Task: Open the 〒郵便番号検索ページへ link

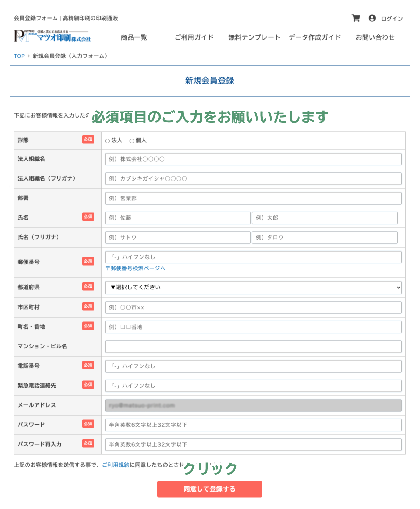Action: [x=135, y=268]
